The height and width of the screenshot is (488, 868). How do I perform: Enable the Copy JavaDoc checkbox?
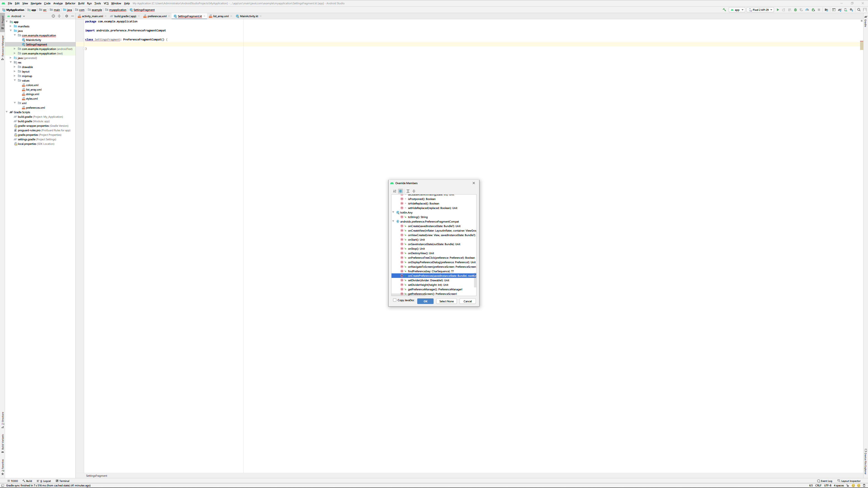[x=395, y=300]
